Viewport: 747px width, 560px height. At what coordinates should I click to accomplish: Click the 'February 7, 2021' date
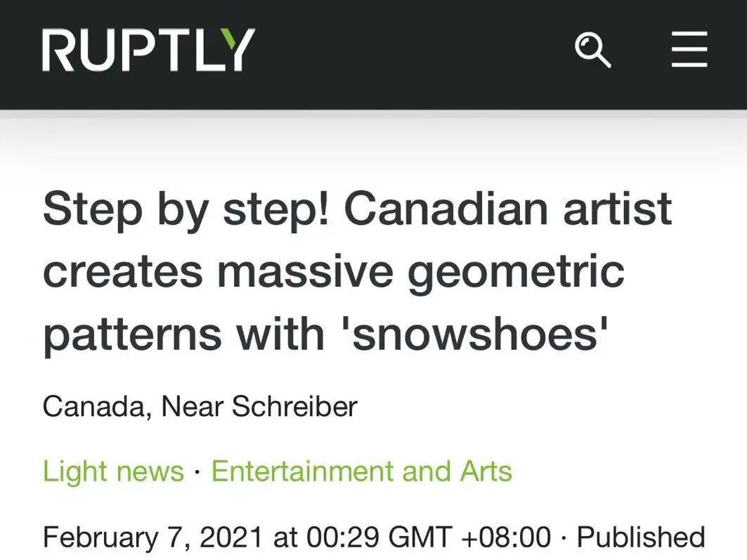152,538
